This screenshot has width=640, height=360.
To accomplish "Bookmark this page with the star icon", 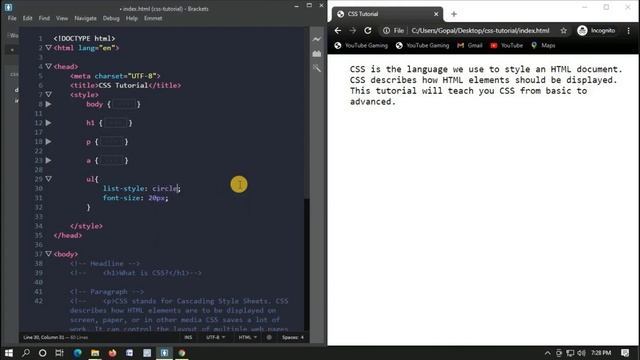I will [564, 31].
